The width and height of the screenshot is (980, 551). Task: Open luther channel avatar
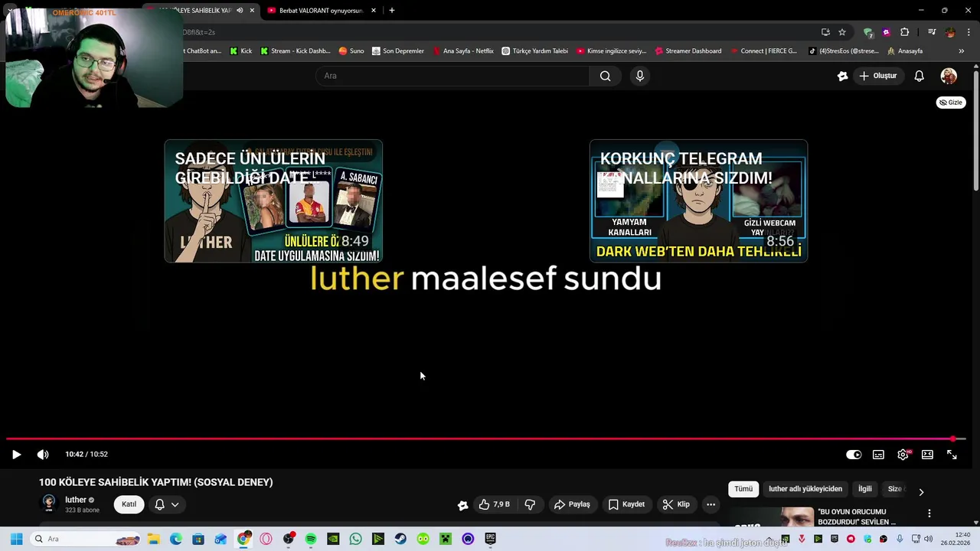(x=49, y=504)
